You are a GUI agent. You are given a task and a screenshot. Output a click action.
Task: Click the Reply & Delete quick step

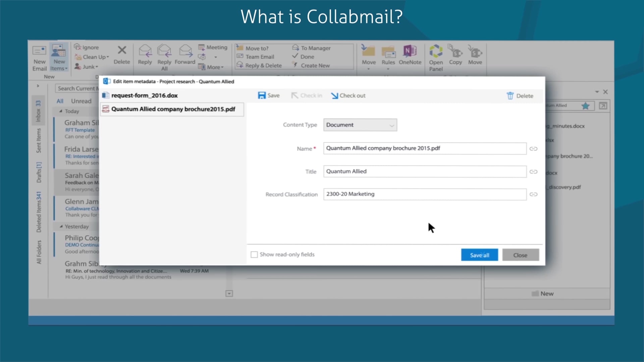(259, 65)
